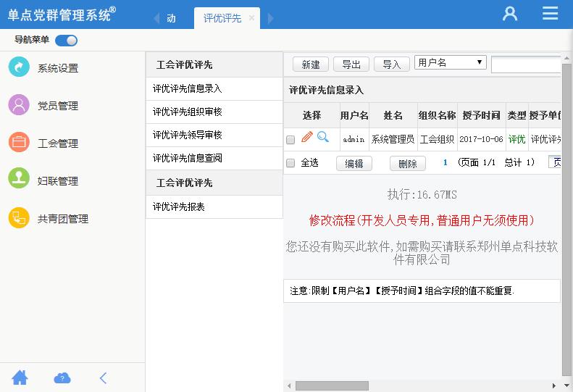Check the 全选 checkbox
This screenshot has width=573, height=392.
tap(290, 163)
